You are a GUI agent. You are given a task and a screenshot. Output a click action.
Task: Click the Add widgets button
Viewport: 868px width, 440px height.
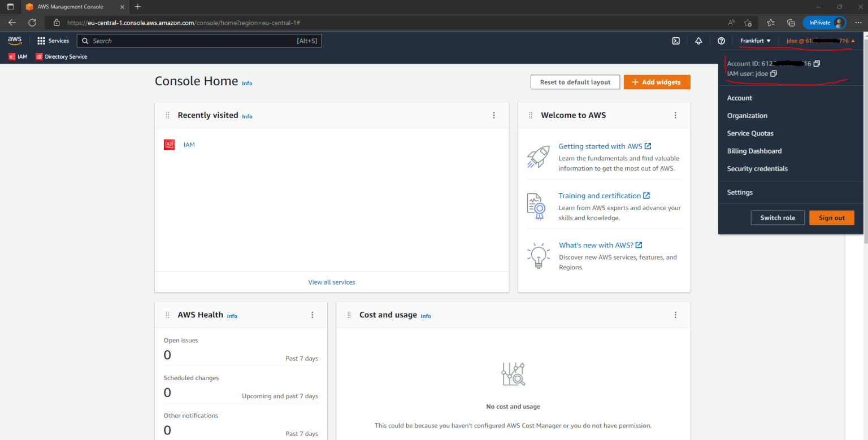click(x=657, y=82)
